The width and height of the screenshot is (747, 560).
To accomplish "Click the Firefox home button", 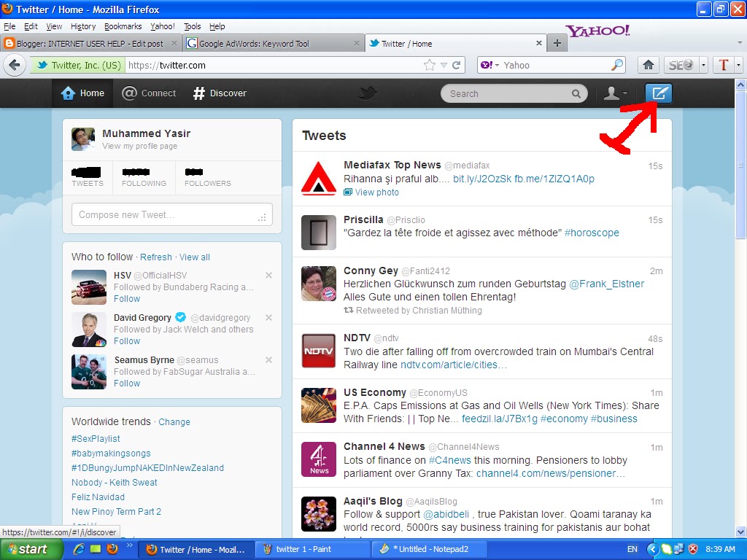I will (648, 65).
